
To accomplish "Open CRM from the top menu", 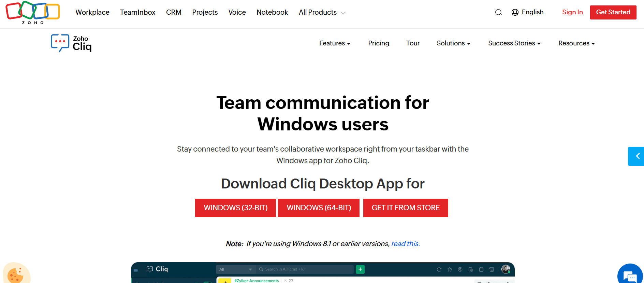I will 174,12.
